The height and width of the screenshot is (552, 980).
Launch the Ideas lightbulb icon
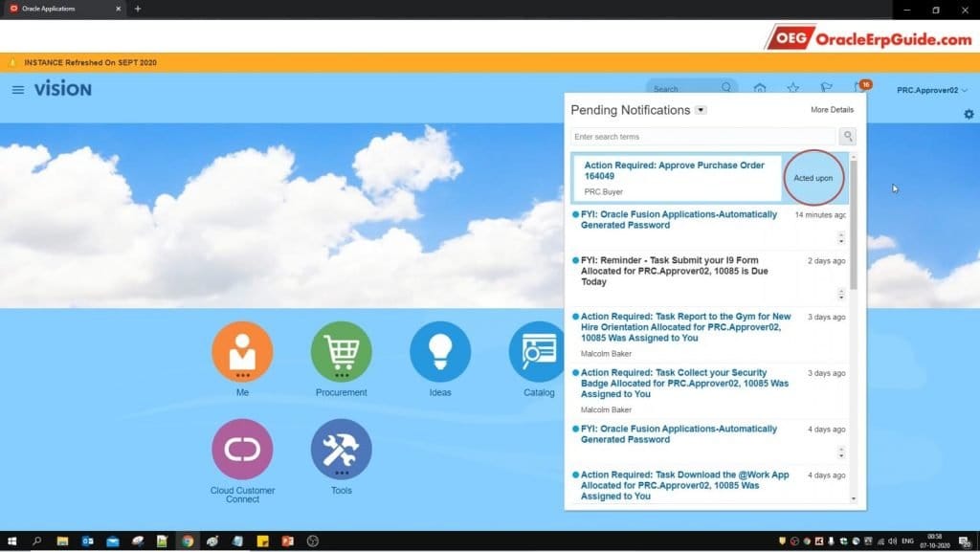click(x=439, y=349)
